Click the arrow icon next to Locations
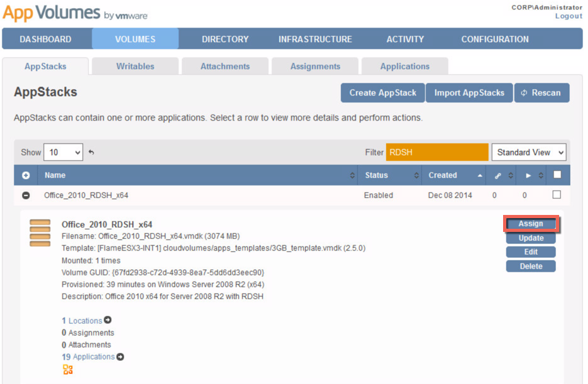588x384 pixels. (x=108, y=320)
